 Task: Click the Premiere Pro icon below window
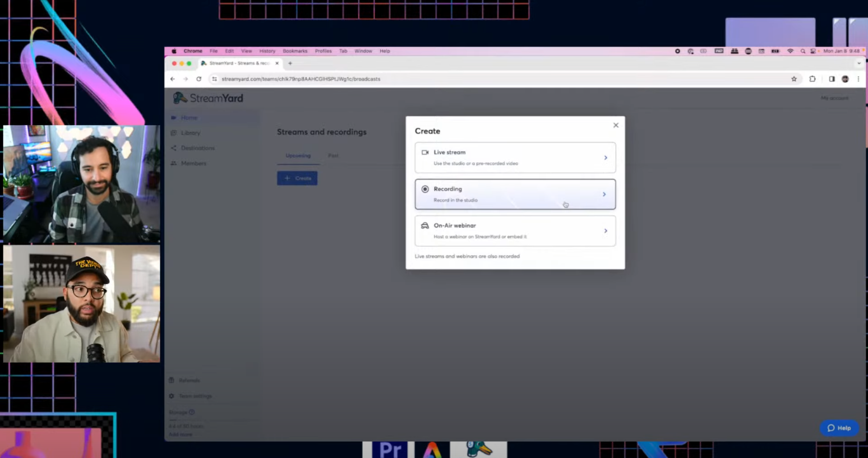tap(390, 450)
